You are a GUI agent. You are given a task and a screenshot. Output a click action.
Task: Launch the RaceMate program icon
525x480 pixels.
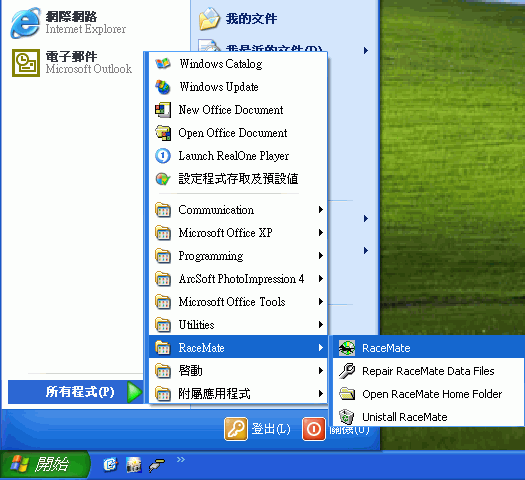click(347, 348)
